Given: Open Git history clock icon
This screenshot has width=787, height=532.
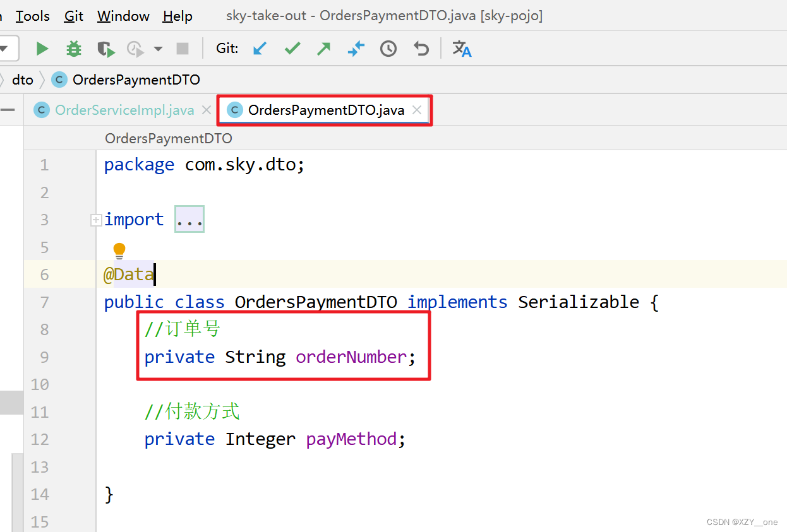Looking at the screenshot, I should (x=388, y=49).
